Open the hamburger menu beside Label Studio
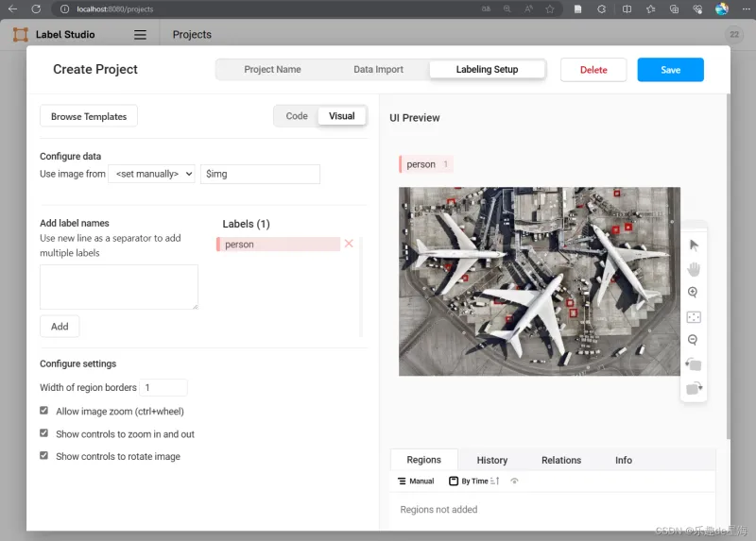 tap(140, 35)
